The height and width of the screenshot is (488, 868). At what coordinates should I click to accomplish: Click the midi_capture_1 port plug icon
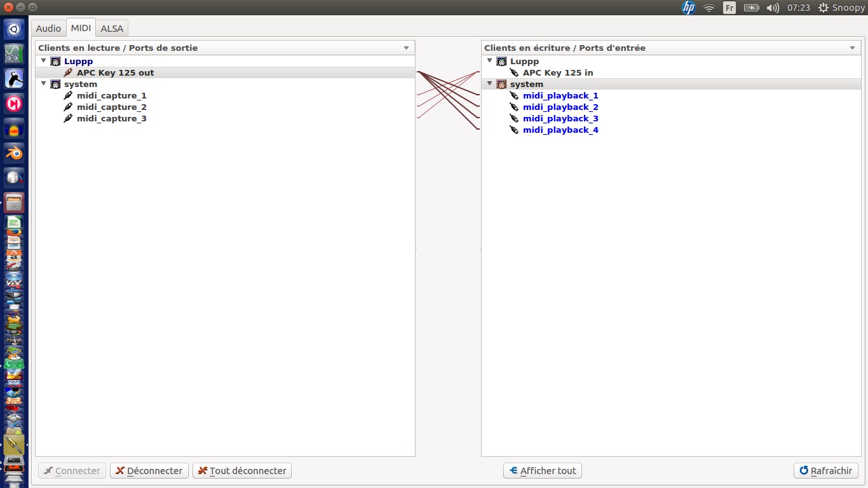(69, 95)
